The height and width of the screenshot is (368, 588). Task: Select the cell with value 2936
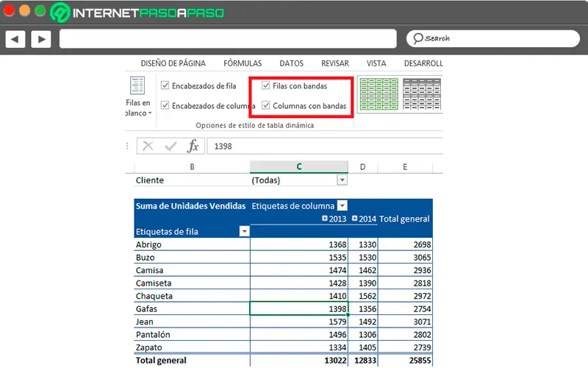pos(405,270)
